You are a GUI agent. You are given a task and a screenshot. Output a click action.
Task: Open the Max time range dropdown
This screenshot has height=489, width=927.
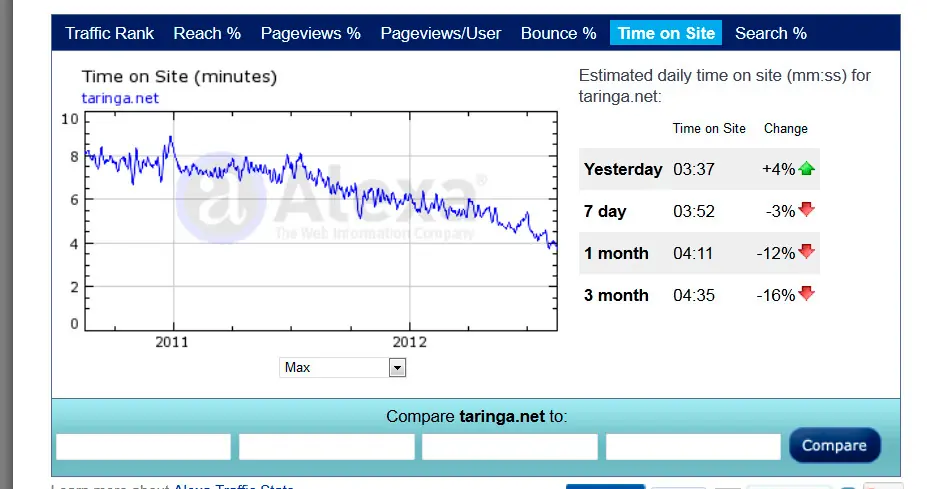point(342,368)
